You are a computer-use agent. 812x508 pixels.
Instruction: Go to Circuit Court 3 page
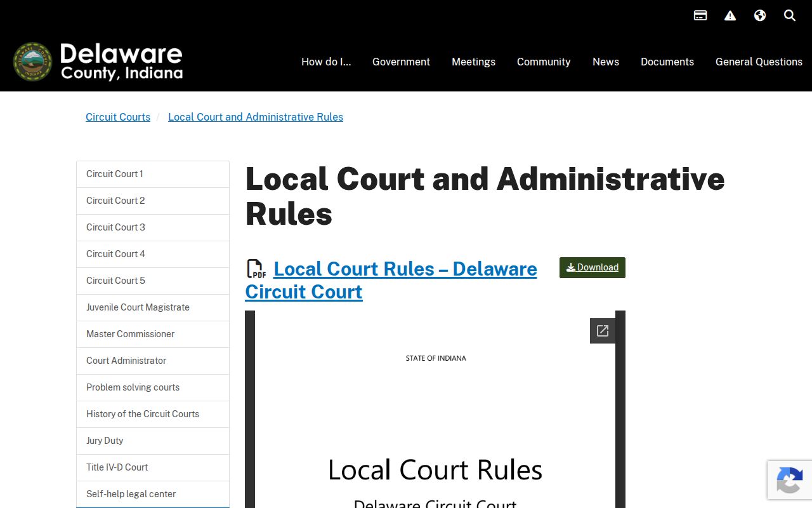[153, 227]
